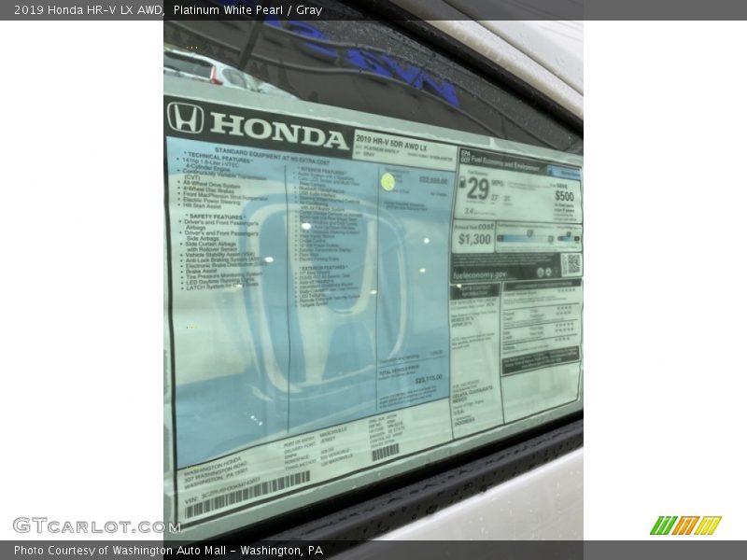
Task: Click the fuel pump icon beside 29 MPG
Action: coord(461,182)
